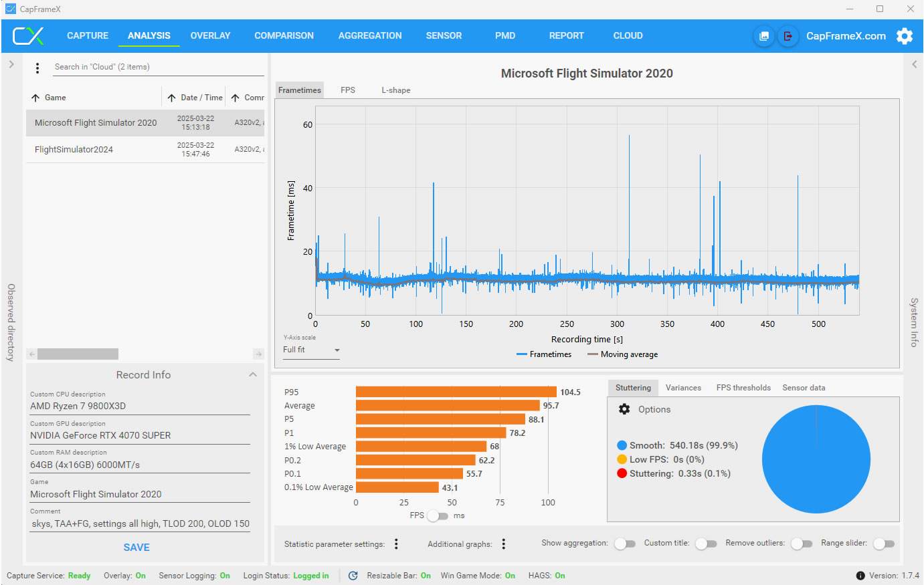Click the P95 bar in statistics chart
This screenshot has height=585, width=924.
pos(456,392)
